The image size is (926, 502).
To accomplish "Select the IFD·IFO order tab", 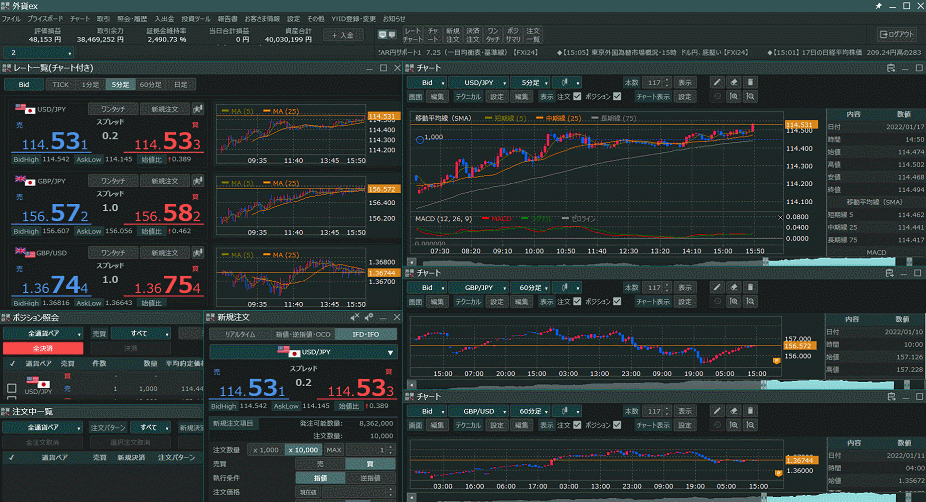I will [366, 334].
